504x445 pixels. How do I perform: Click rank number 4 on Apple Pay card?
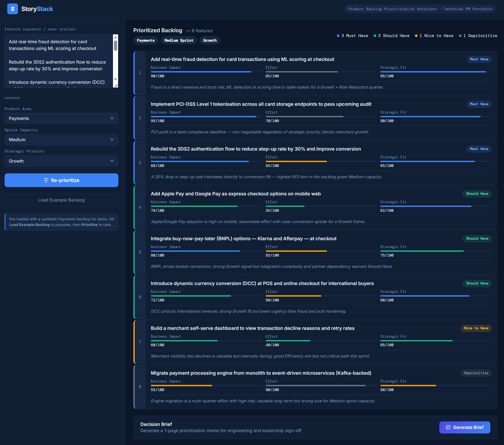click(x=140, y=207)
